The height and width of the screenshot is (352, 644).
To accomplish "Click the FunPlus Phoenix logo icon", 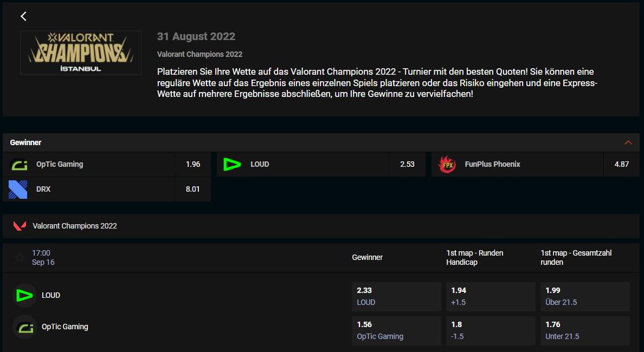I will pos(447,165).
